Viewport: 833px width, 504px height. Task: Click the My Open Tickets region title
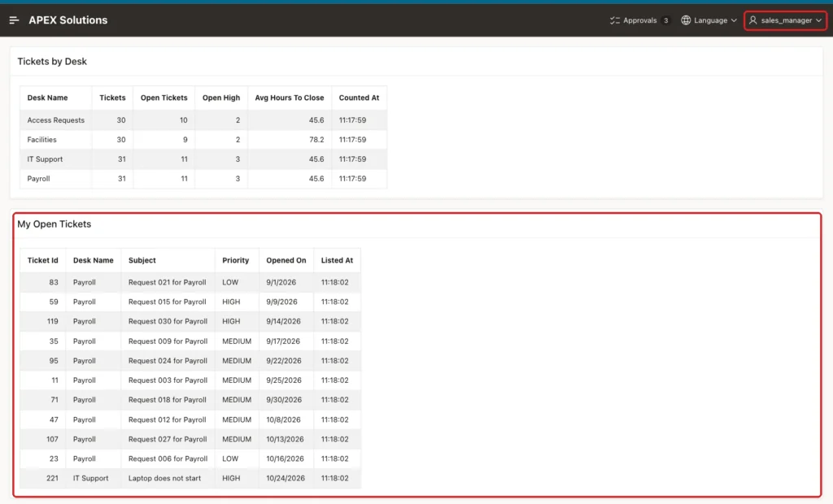click(x=55, y=224)
